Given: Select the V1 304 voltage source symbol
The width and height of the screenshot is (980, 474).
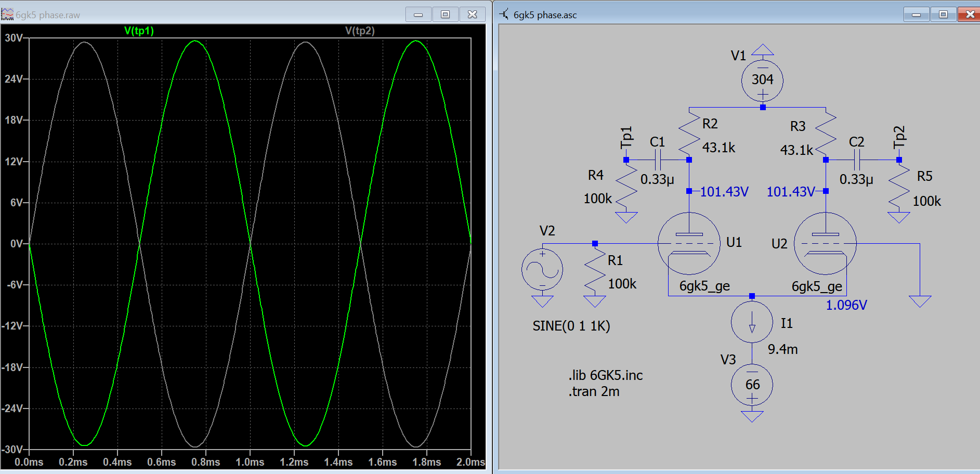Looking at the screenshot, I should pyautogui.click(x=762, y=81).
